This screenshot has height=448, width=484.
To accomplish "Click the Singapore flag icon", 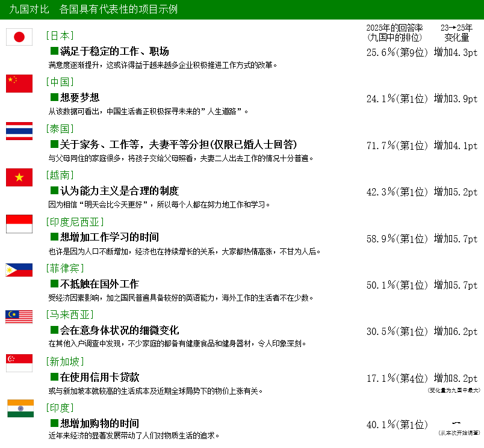I will (x=19, y=363).
